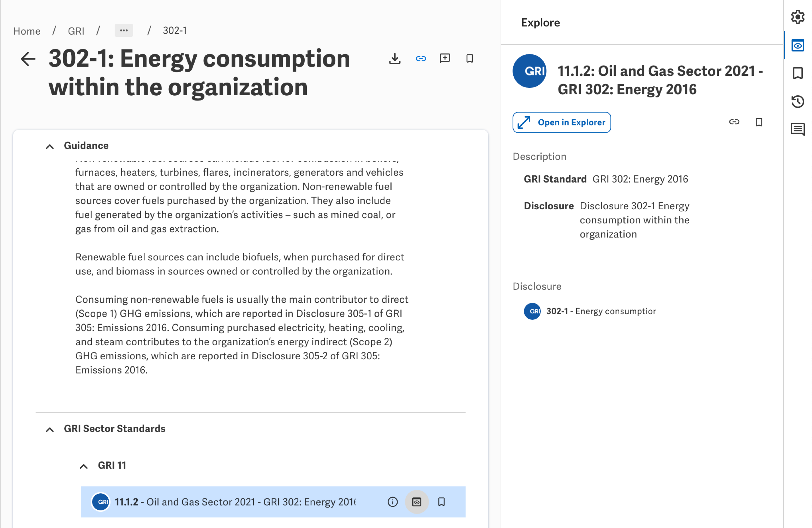This screenshot has width=812, height=528.
Task: Click the 302-1 breadcrumb
Action: coord(175,31)
